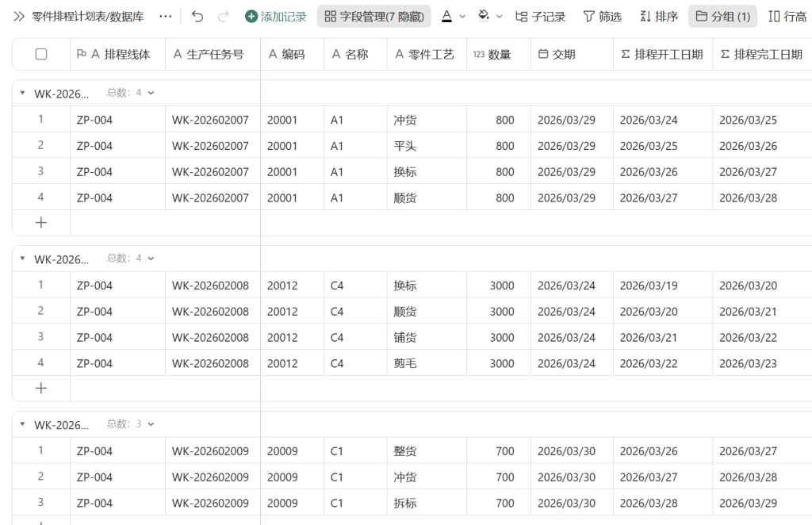
Task: Click the 2026/03/29 finish date for 拆标
Action: [762, 503]
